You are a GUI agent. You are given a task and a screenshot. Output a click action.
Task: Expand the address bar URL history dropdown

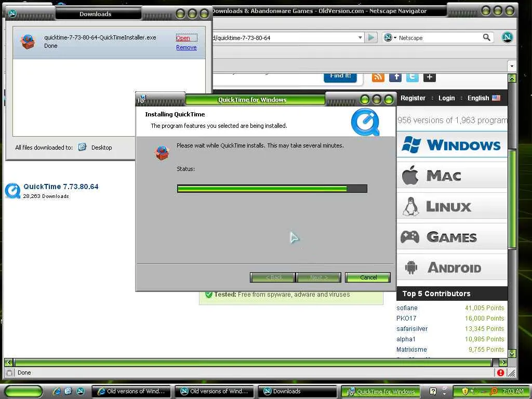coord(360,37)
